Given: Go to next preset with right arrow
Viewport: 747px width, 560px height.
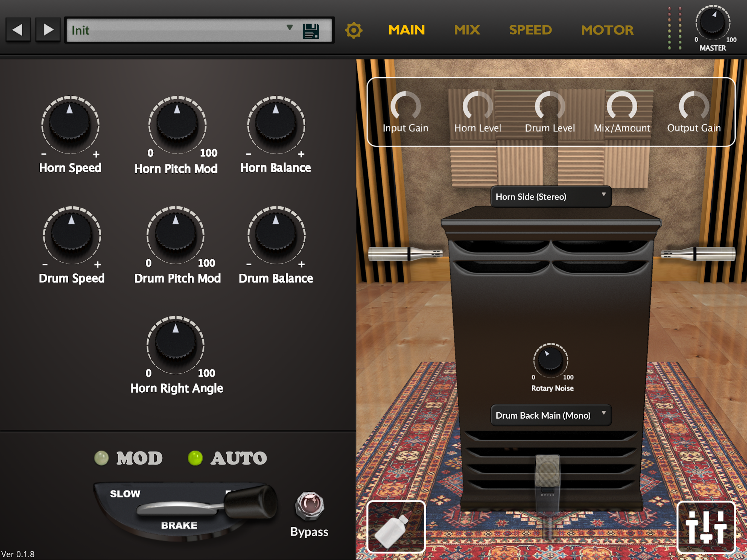Looking at the screenshot, I should pyautogui.click(x=48, y=30).
